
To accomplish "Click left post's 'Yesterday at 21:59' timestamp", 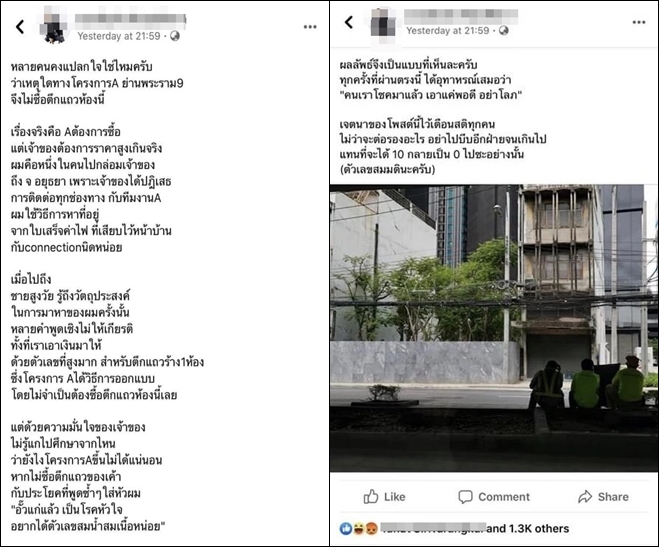I will tap(119, 36).
